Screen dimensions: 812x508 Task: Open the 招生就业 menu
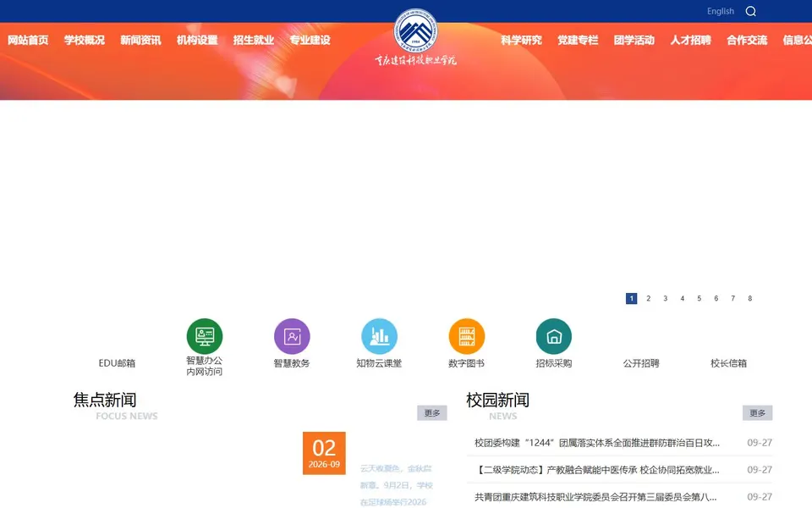[254, 40]
